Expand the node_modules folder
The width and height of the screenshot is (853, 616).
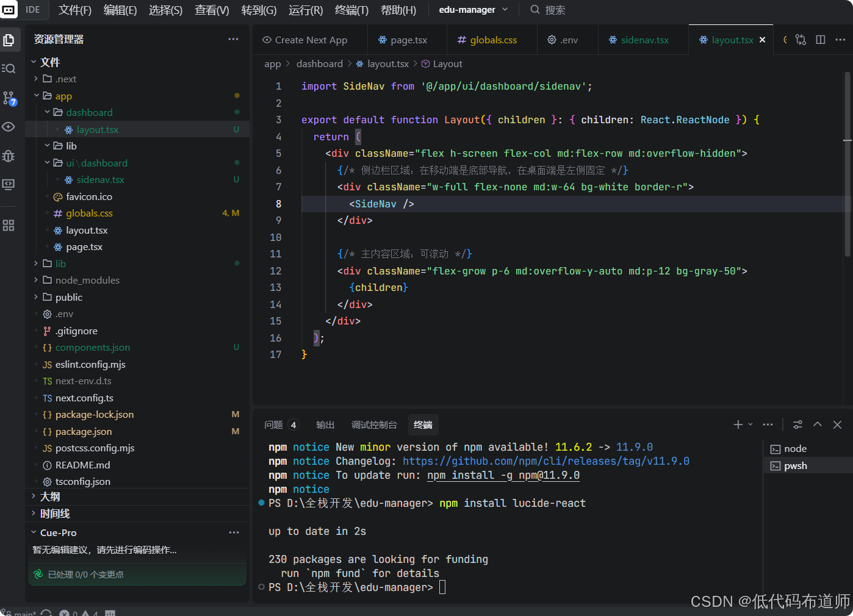(137, 281)
